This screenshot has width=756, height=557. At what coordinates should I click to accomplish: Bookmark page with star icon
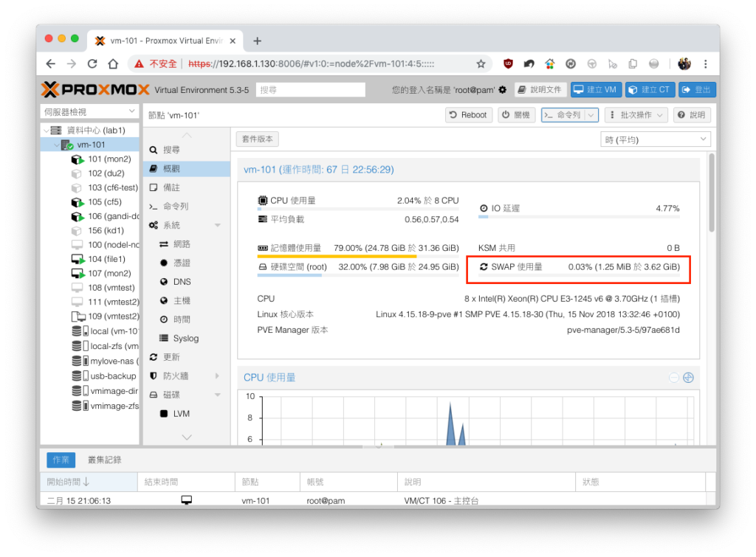[x=481, y=63]
